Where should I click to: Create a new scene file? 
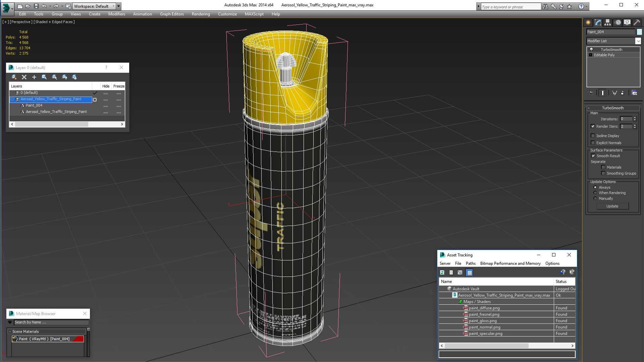click(x=20, y=6)
